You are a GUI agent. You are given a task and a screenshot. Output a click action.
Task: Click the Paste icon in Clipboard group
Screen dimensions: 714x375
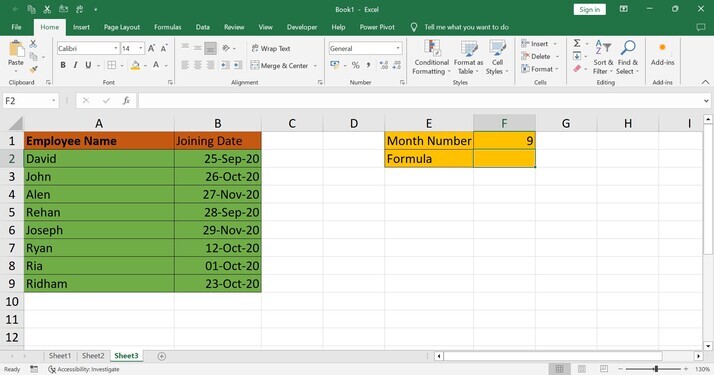pos(16,49)
